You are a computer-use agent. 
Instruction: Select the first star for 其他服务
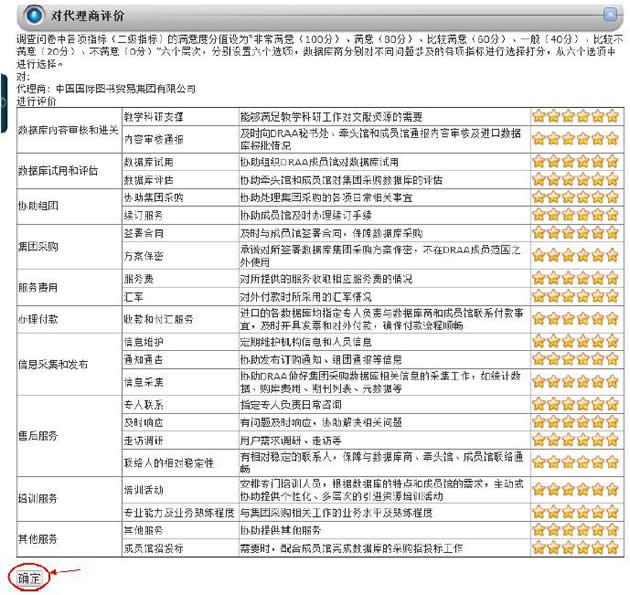tap(539, 529)
